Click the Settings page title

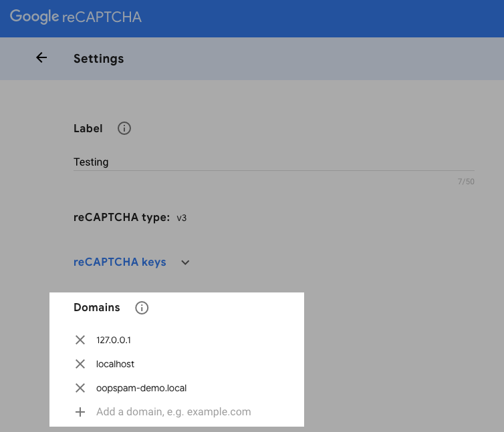(98, 59)
